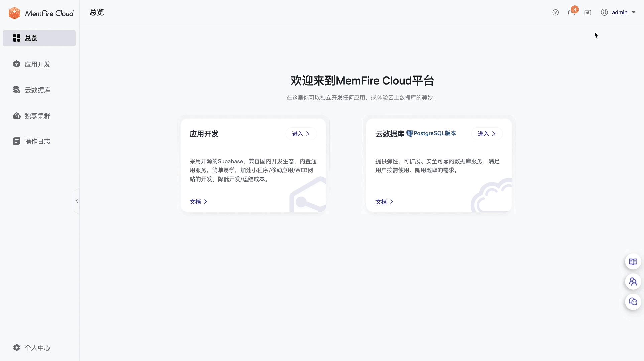Click the floating customer service person icon

[x=633, y=282]
